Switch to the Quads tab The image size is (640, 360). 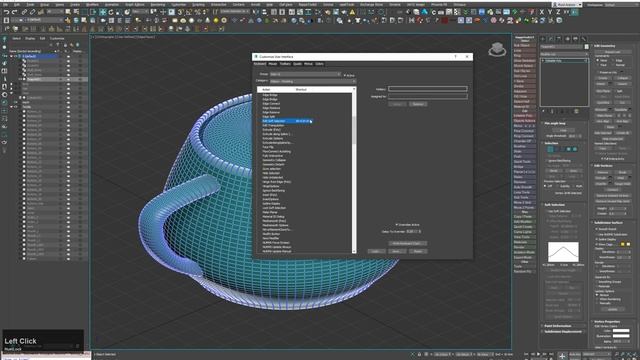(297, 64)
